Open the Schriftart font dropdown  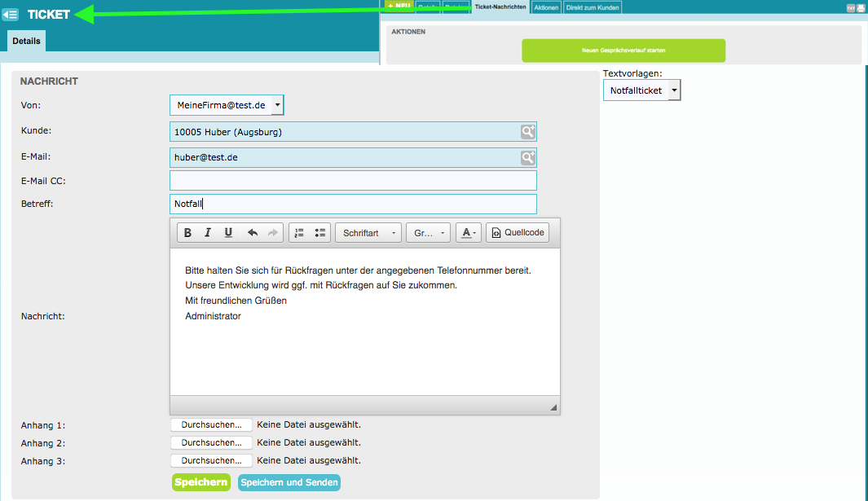click(x=368, y=233)
